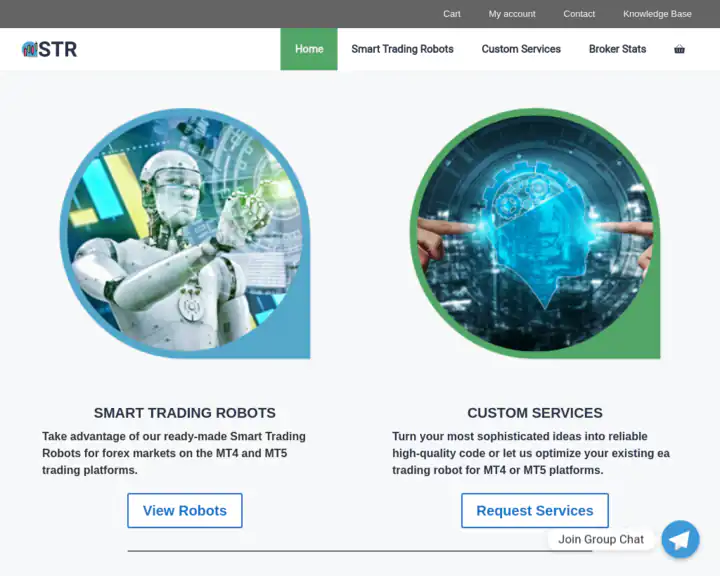Image resolution: width=720 pixels, height=576 pixels.
Task: Open the shopping basket icon in navbar
Action: [679, 49]
